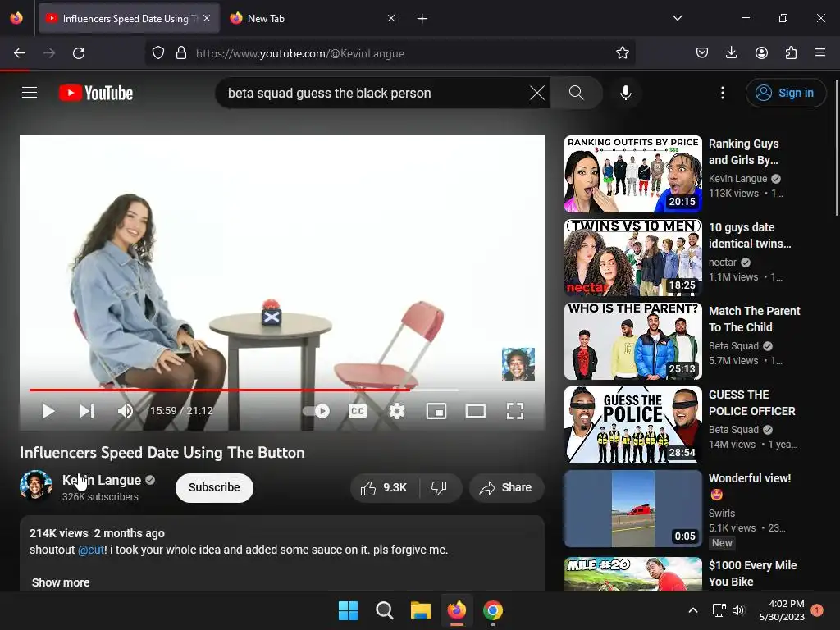Viewport: 840px width, 630px height.
Task: Open Match The Parent To The Child title
Action: point(754,319)
